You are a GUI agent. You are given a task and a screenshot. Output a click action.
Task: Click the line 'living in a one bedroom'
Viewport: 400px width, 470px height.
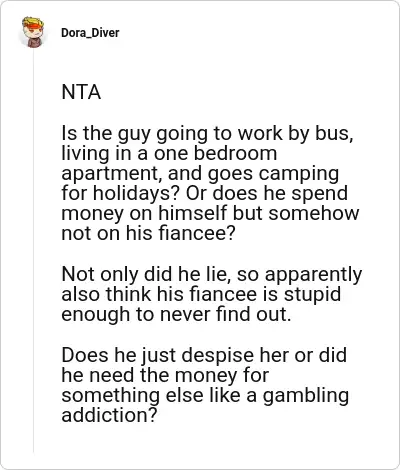(x=169, y=153)
